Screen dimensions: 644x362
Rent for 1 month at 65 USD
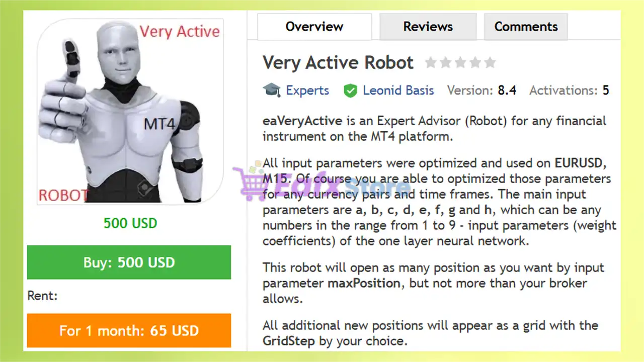[129, 331]
